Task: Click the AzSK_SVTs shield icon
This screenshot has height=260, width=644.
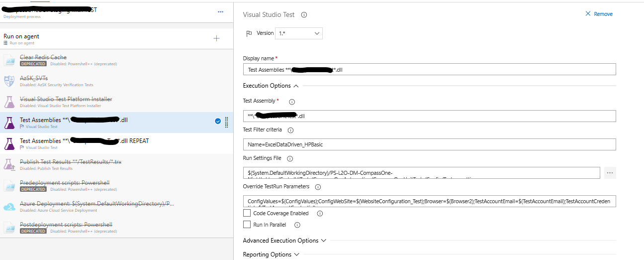Action: (x=10, y=81)
